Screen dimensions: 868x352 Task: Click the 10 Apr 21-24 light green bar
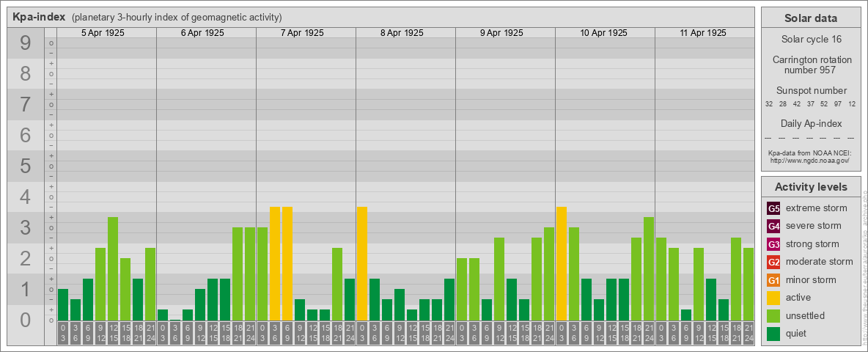coord(649,268)
